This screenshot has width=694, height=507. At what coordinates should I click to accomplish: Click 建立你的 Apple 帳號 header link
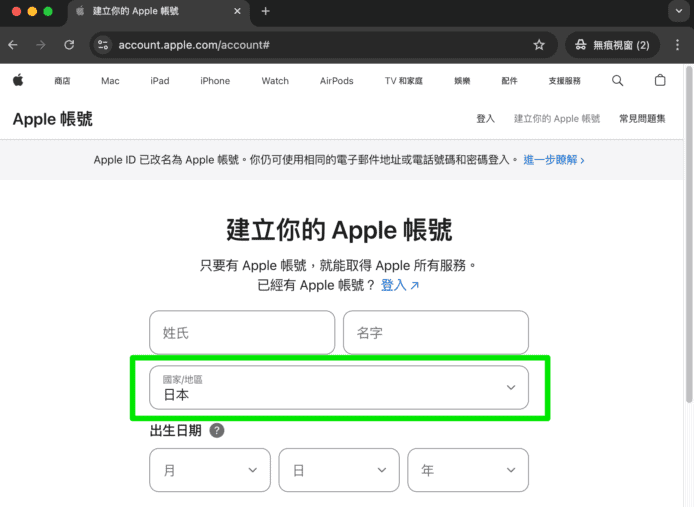click(557, 119)
